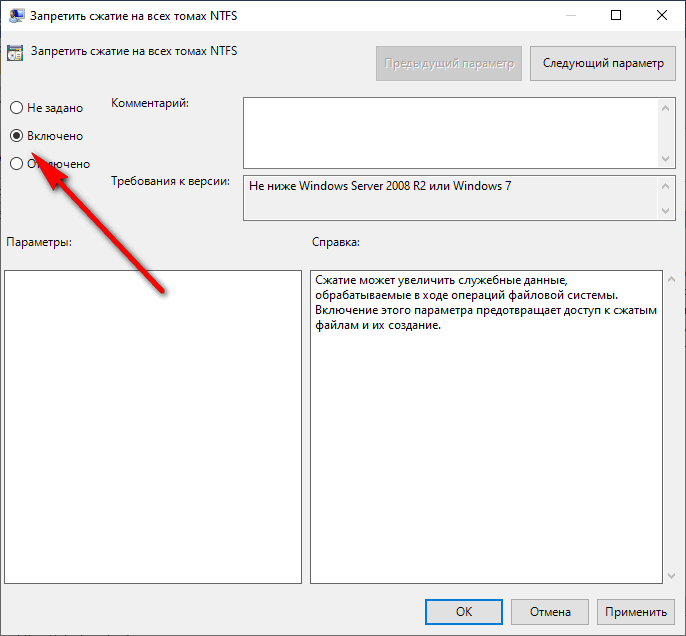Screen dimensions: 686x636
Task: Click the 'Применить' button
Action: pyautogui.click(x=635, y=612)
